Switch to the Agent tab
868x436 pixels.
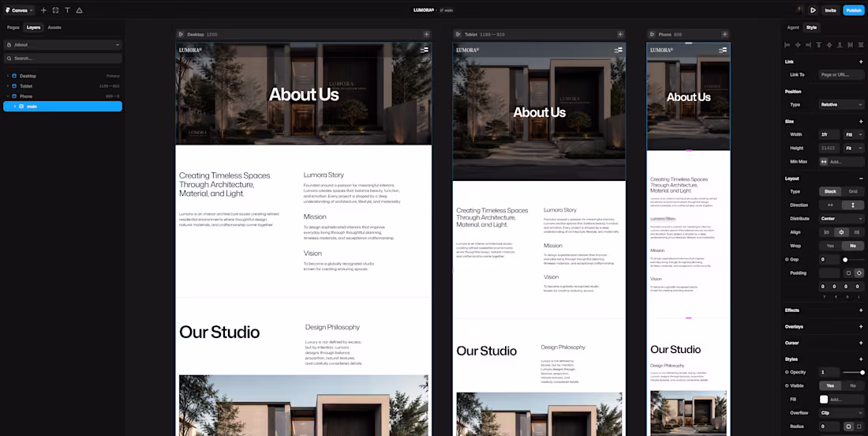(x=793, y=27)
